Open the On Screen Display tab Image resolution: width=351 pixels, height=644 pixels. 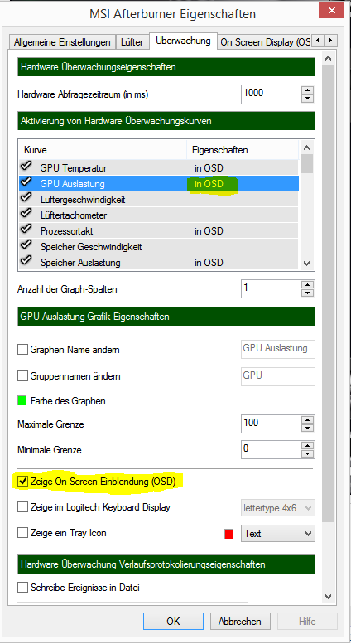click(x=265, y=43)
